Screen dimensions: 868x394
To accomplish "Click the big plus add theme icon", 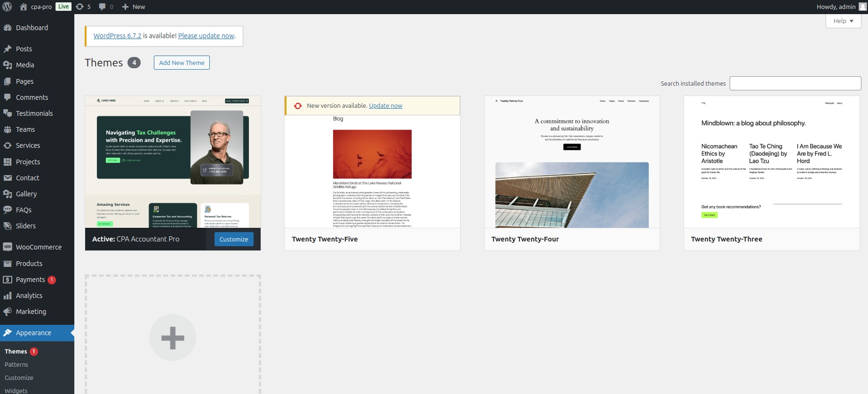I will pos(173,338).
